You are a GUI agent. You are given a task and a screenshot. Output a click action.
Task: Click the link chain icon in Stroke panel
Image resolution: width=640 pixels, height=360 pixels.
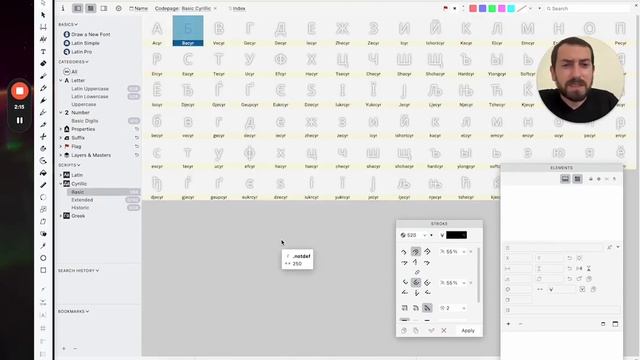[x=417, y=272]
